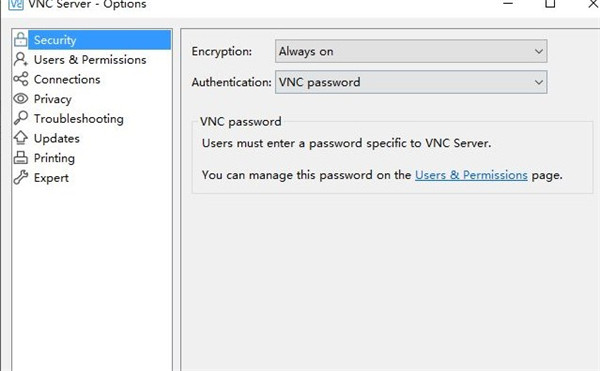Viewport: 600px width, 371px height.
Task: Click the Expert wrench icon
Action: [x=21, y=177]
